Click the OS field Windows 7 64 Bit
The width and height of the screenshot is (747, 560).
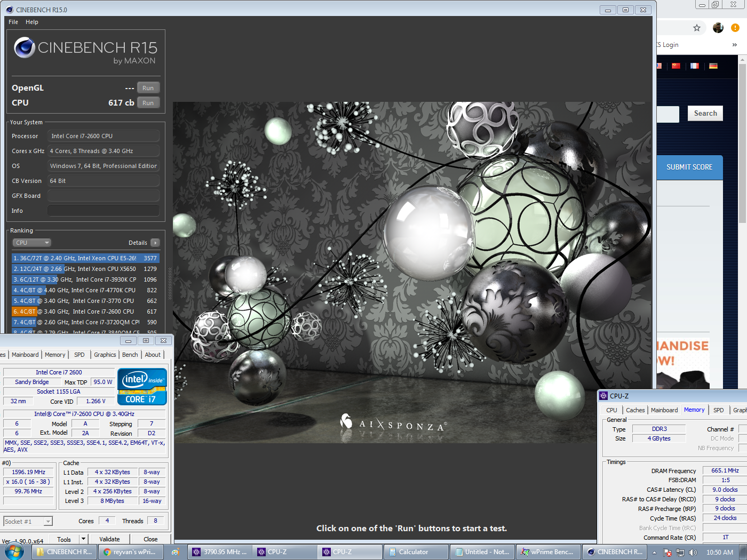104,166
